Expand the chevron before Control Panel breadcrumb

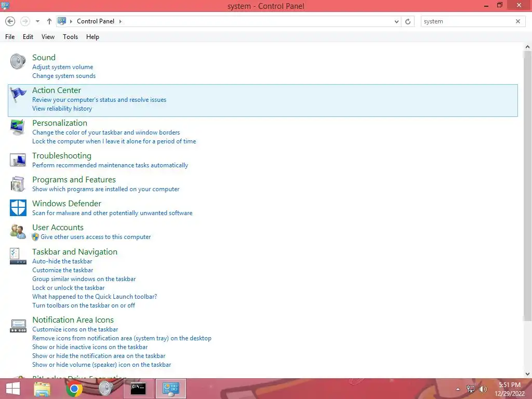[71, 21]
